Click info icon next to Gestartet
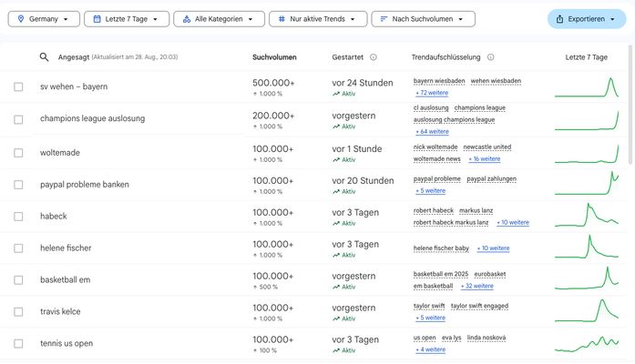This screenshot has width=635, height=364. (374, 57)
